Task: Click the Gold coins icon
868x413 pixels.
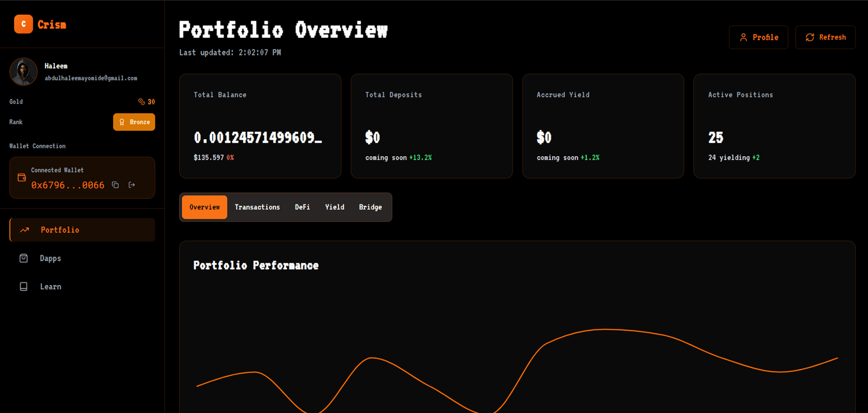Action: 141,102
